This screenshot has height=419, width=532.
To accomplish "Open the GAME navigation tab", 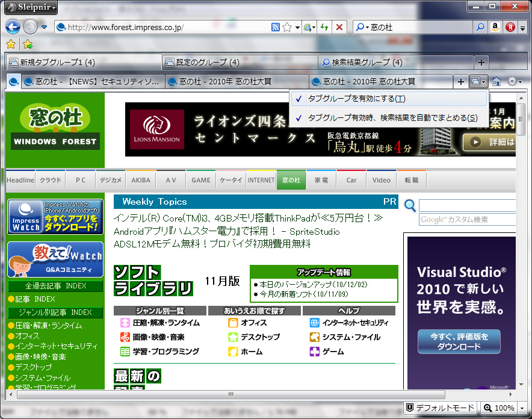I will coord(201,180).
